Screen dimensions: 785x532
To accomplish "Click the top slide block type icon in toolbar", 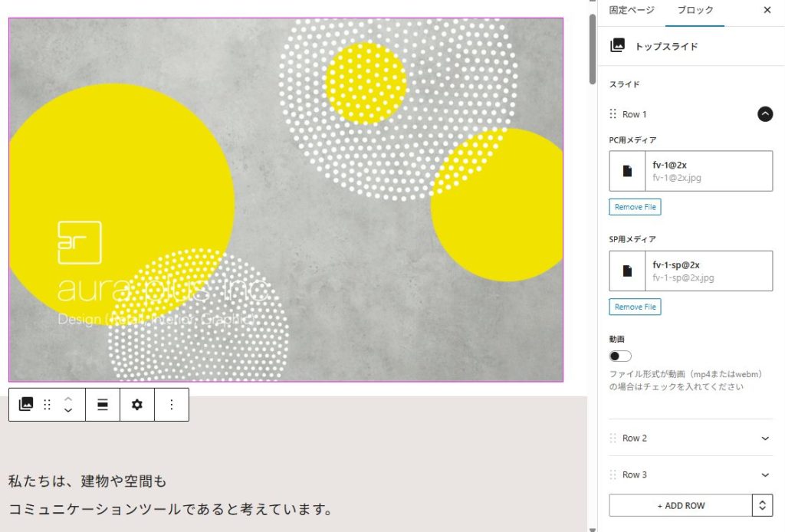I will 25,405.
